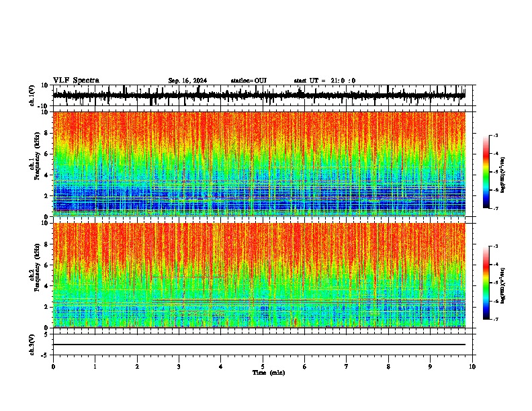Click the ch.1 color bar "log(PSD)" legend title
This screenshot has width=532, height=411.
(503, 175)
